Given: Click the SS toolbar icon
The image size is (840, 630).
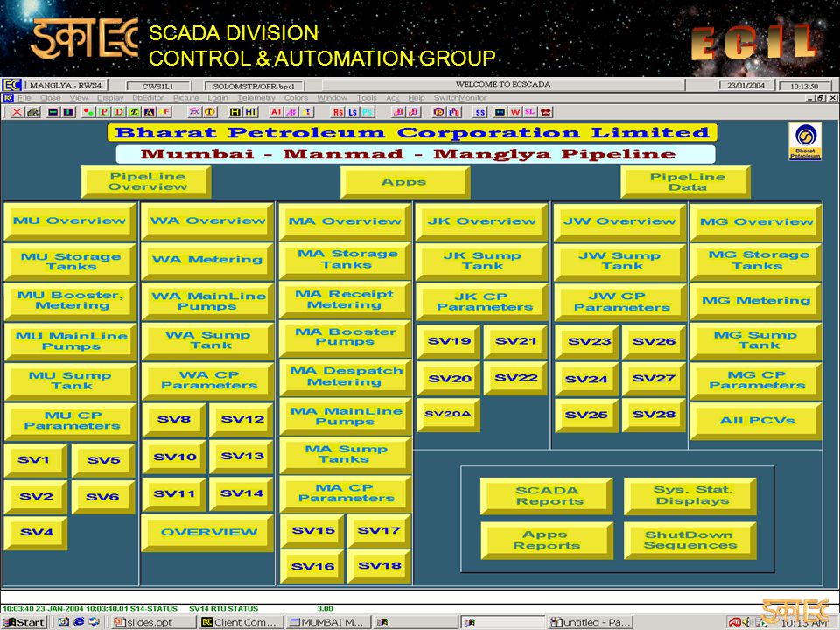Looking at the screenshot, I should pos(480,112).
